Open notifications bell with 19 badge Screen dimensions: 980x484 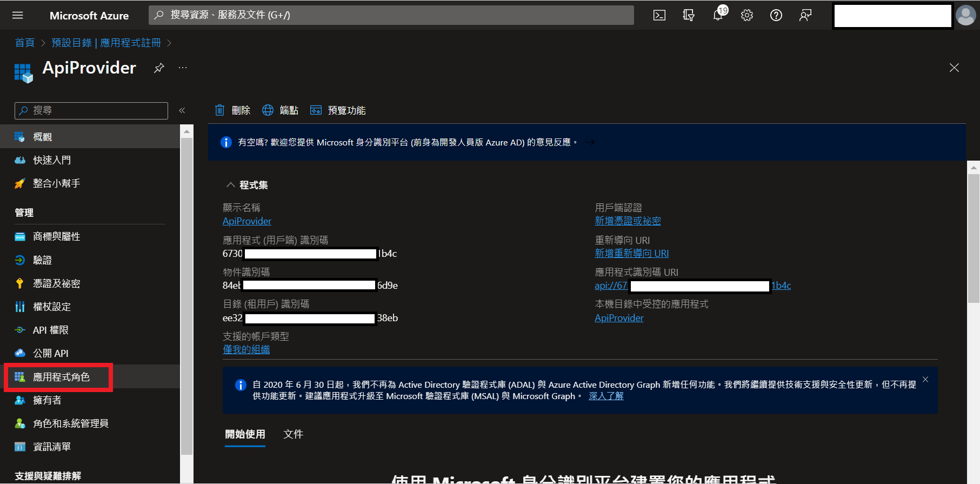pyautogui.click(x=718, y=14)
